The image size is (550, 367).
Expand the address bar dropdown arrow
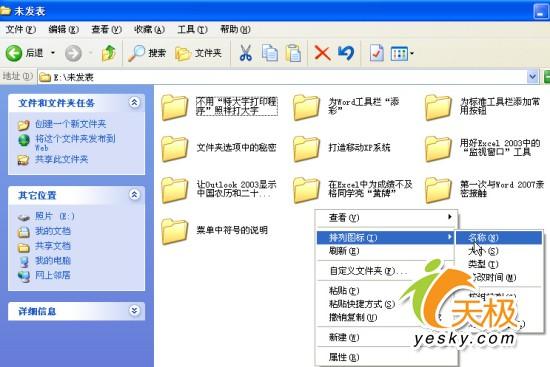point(532,77)
